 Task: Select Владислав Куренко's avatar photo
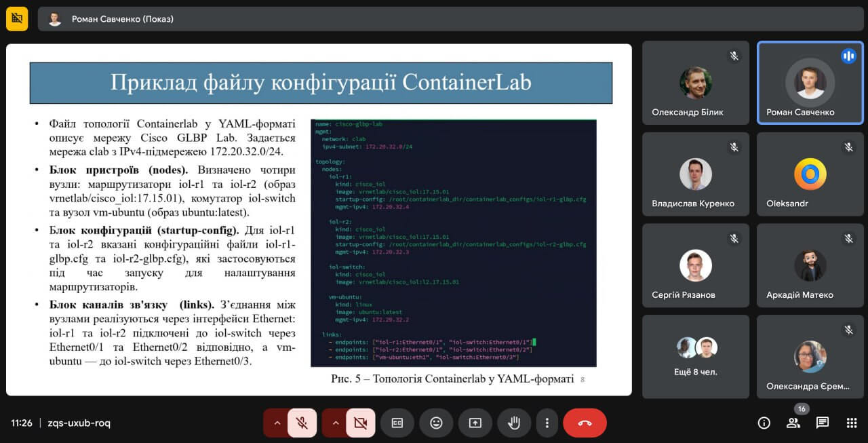pos(696,174)
